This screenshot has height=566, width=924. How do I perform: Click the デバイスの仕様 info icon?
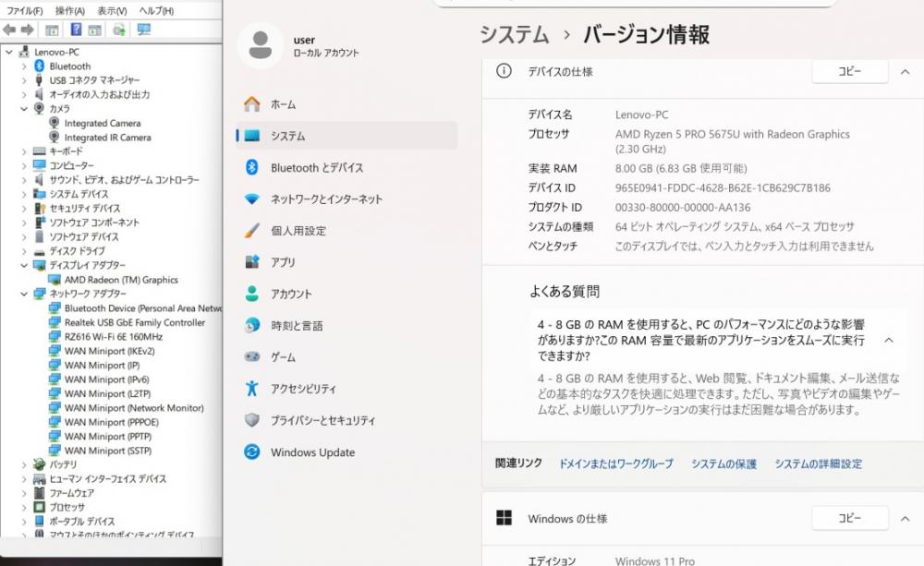(x=504, y=71)
